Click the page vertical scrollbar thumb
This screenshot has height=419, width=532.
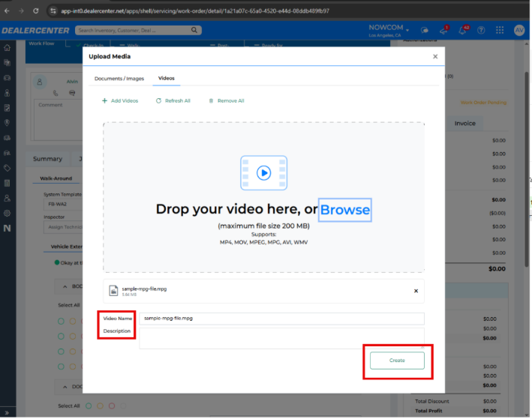point(527,169)
